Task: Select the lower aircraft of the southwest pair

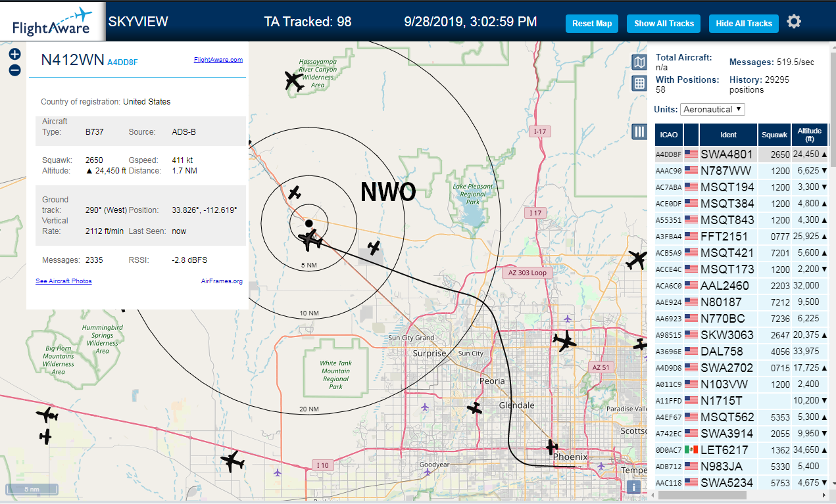Action: click(x=45, y=436)
